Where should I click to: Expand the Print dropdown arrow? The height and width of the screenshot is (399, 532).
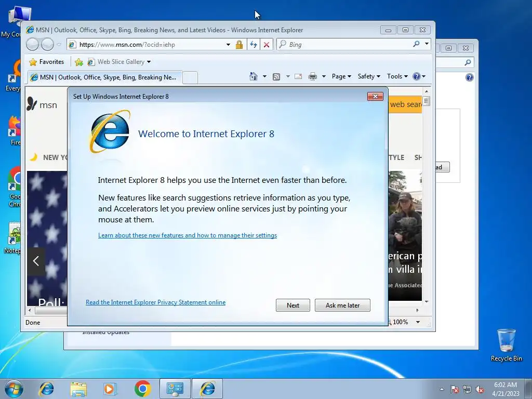tap(324, 76)
